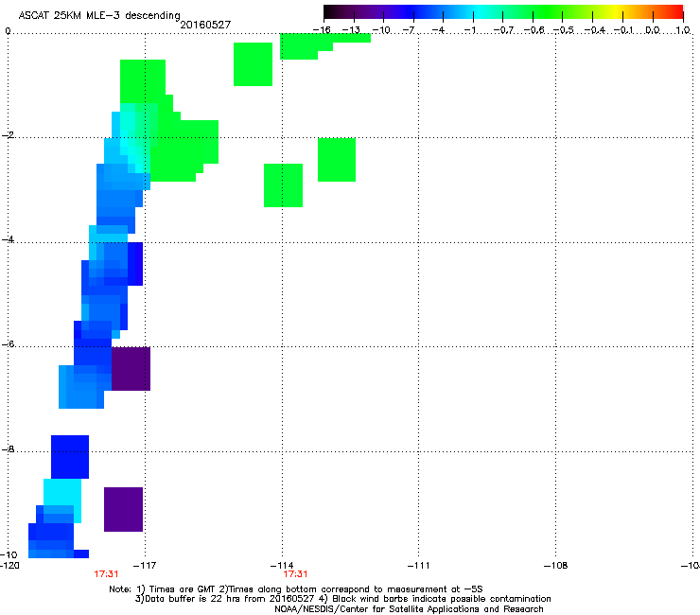Screen dimensions: 700x615
Task: Click the red 17:31 time under -114
Action: (x=295, y=574)
